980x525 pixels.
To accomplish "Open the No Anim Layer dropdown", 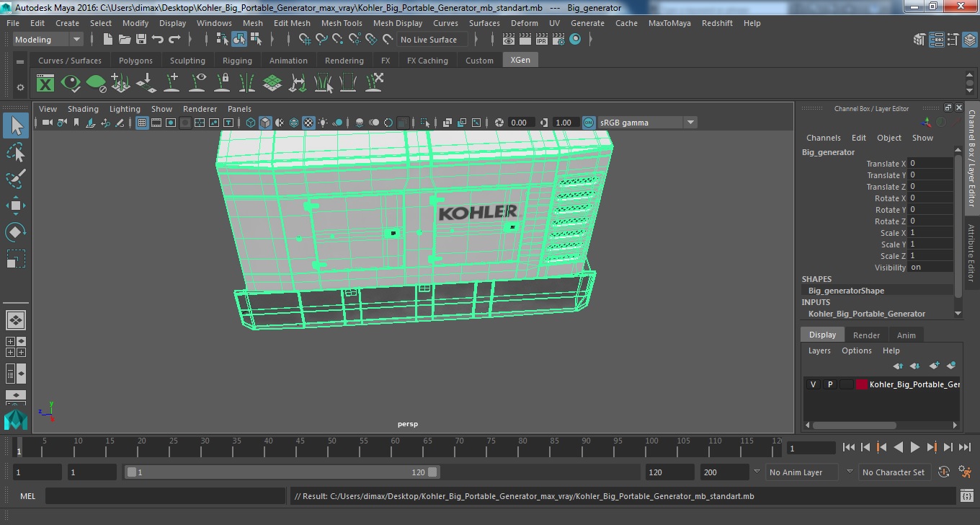I will pyautogui.click(x=802, y=472).
